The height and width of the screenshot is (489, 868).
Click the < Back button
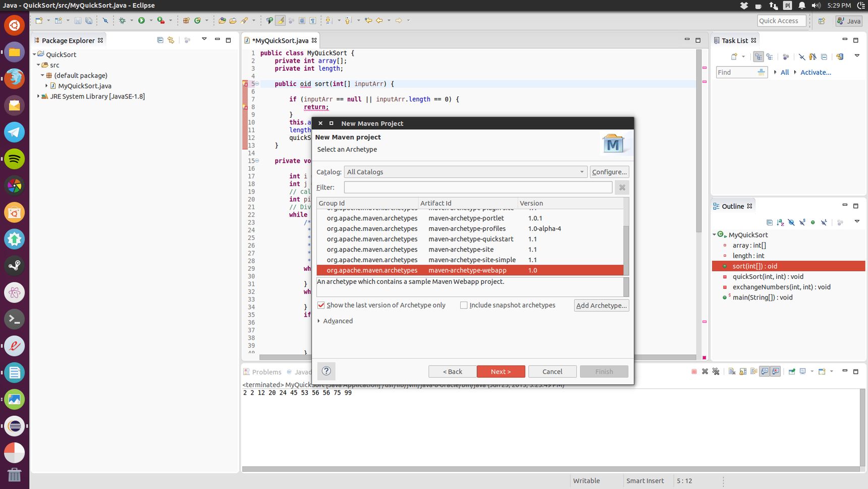452,371
